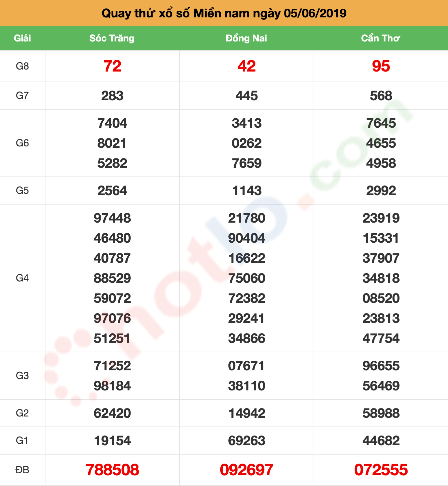
Task: Select G1 value 69263
Action: point(247,441)
